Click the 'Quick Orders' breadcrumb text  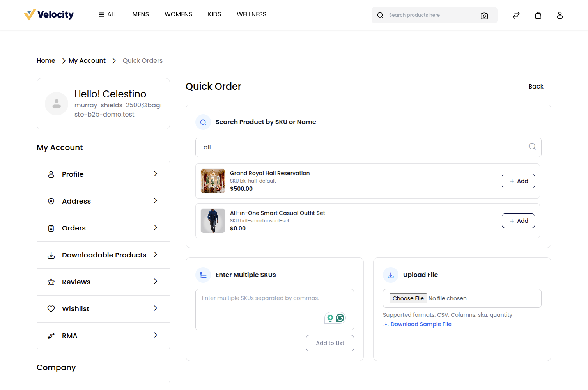pos(143,61)
